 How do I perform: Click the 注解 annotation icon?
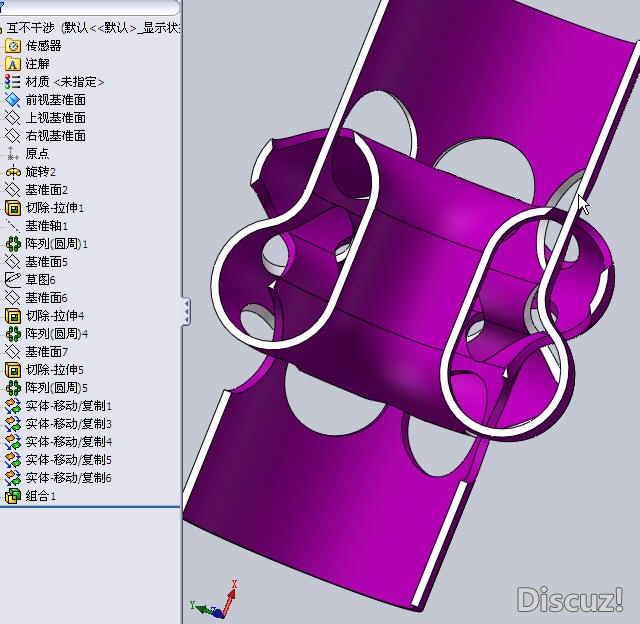coord(13,64)
